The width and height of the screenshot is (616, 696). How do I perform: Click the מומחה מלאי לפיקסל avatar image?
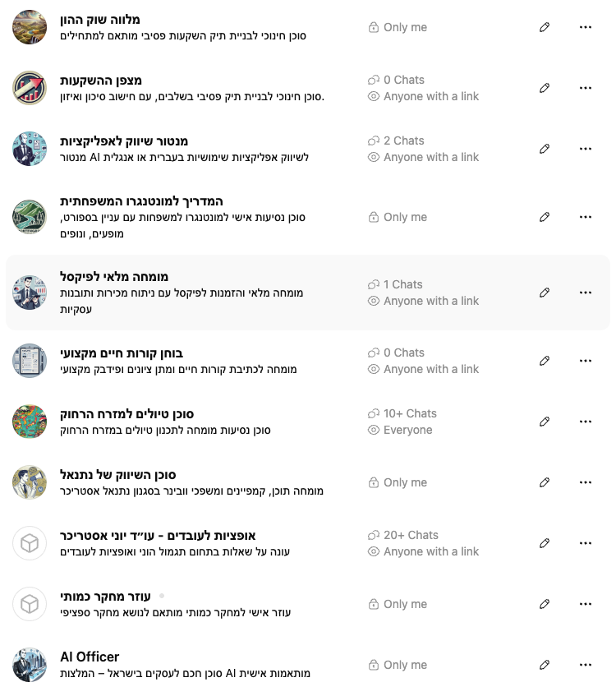click(x=30, y=293)
